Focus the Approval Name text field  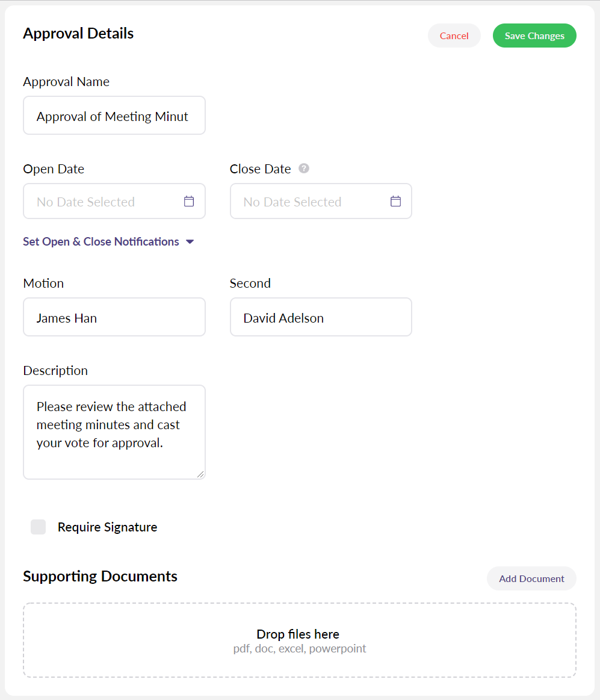point(114,116)
